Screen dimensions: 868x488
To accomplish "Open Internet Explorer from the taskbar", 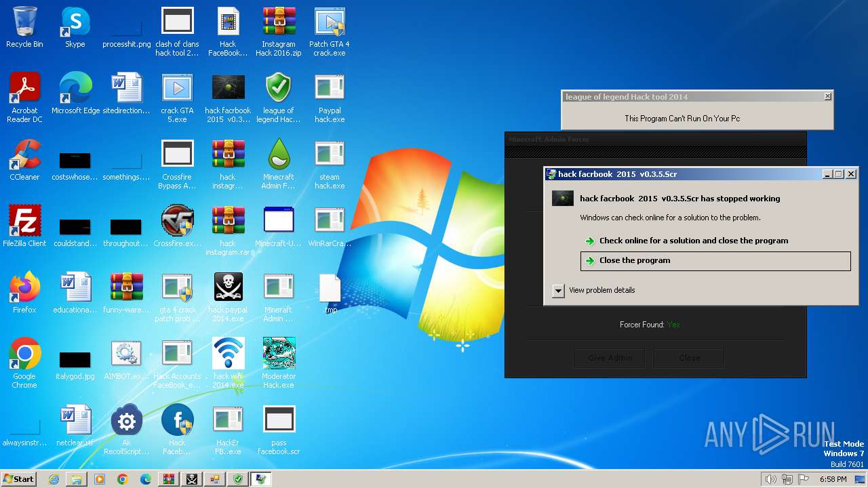I will pyautogui.click(x=54, y=479).
